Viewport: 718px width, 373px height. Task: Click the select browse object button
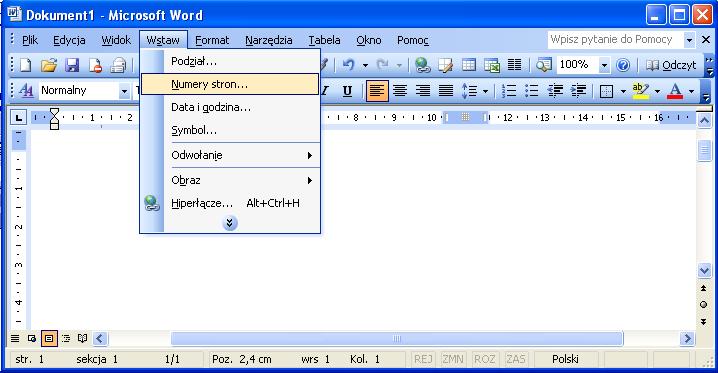tap(704, 305)
